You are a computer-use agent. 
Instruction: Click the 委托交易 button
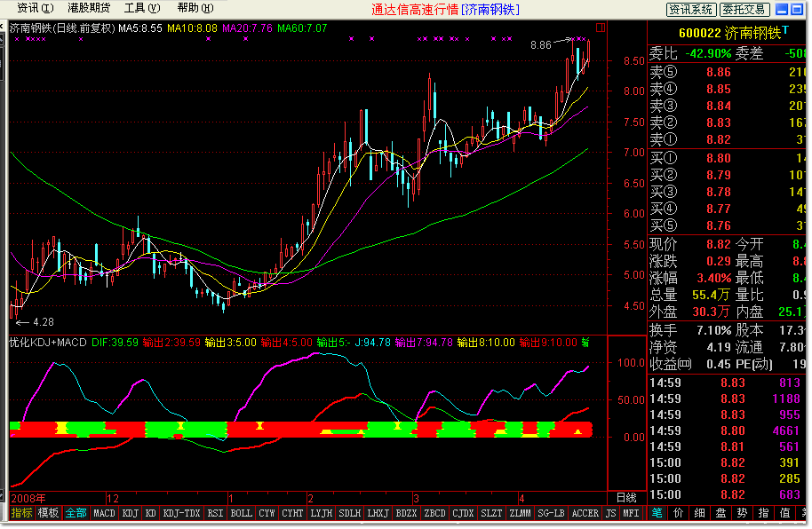pos(744,9)
